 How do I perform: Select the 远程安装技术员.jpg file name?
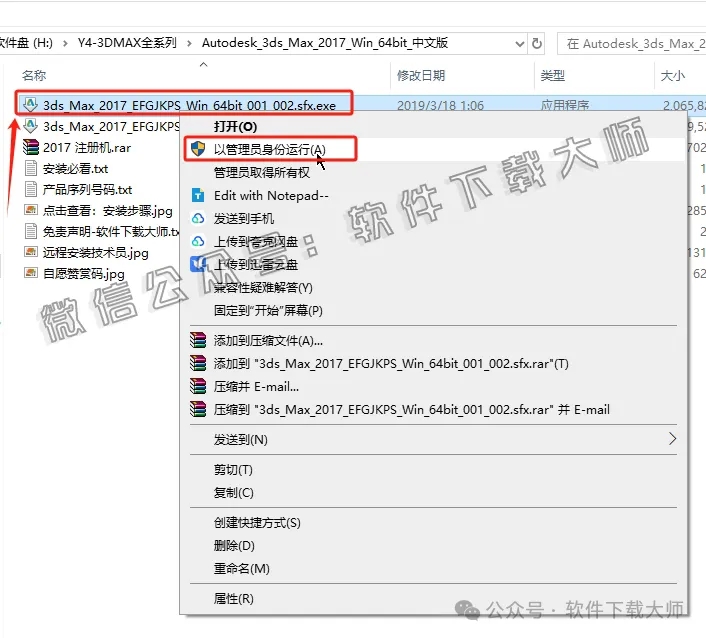click(x=96, y=253)
